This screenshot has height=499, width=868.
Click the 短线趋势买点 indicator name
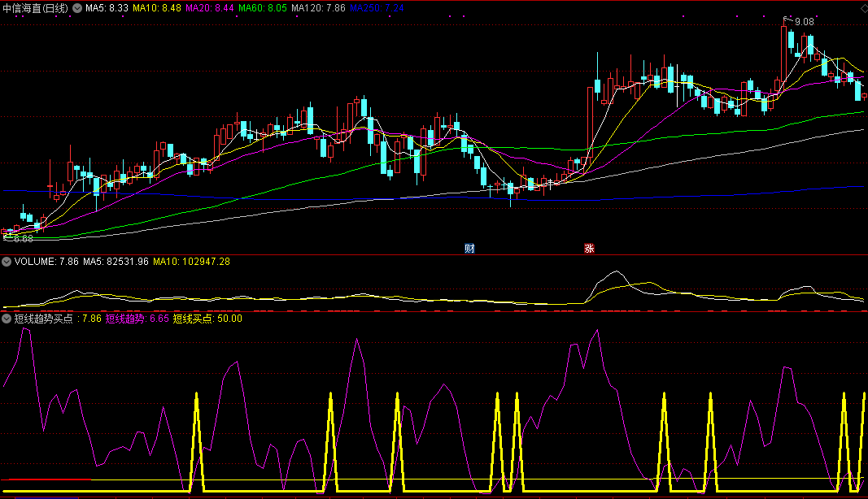click(x=43, y=319)
